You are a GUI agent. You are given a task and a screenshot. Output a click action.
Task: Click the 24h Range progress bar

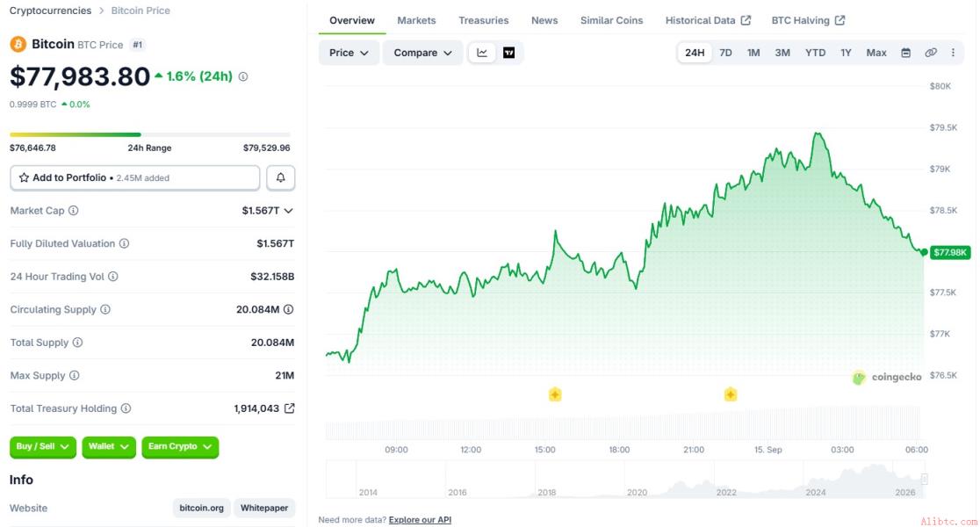click(150, 134)
